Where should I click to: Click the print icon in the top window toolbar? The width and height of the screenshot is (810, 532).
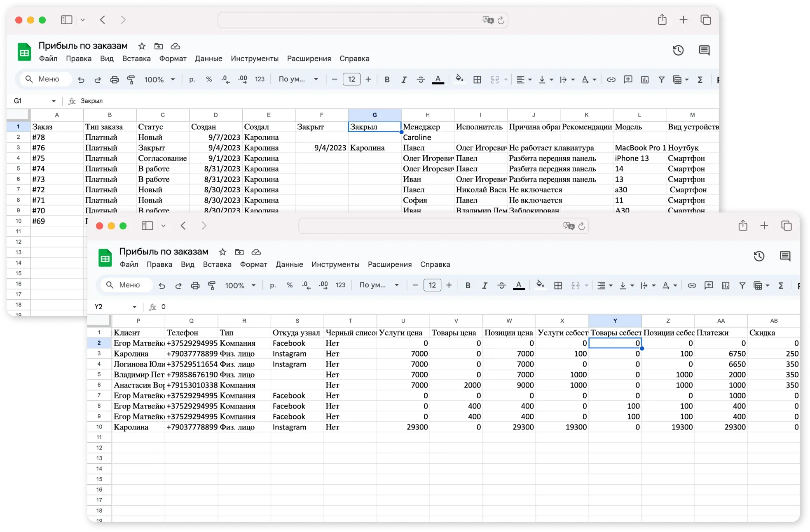(115, 79)
